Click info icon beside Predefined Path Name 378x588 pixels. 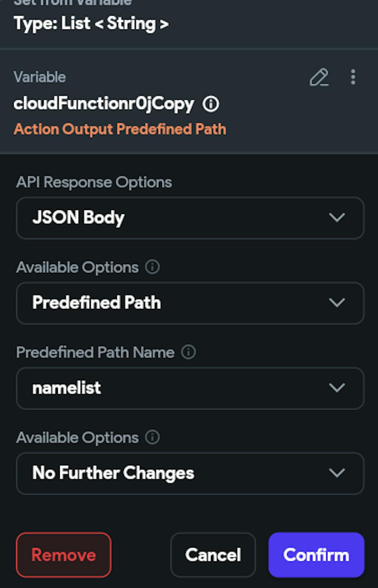point(188,352)
